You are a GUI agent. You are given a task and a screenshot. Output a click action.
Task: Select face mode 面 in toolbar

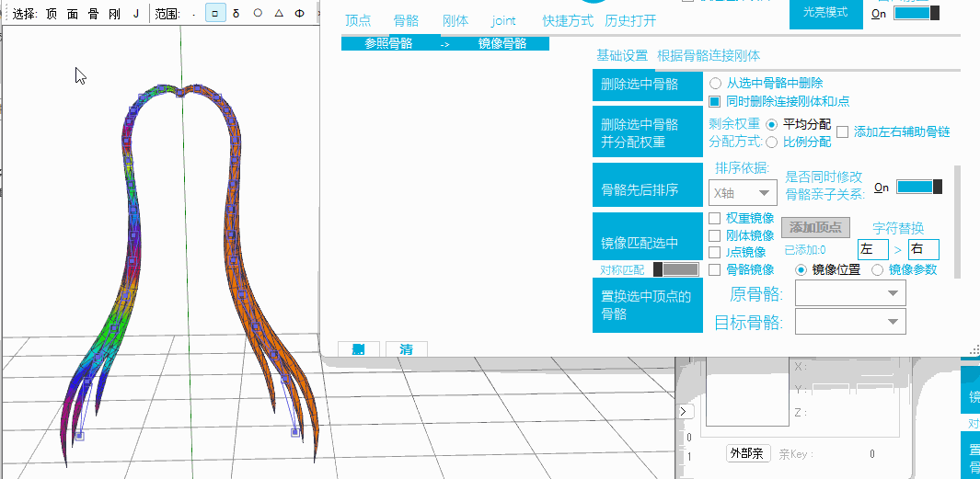(73, 14)
